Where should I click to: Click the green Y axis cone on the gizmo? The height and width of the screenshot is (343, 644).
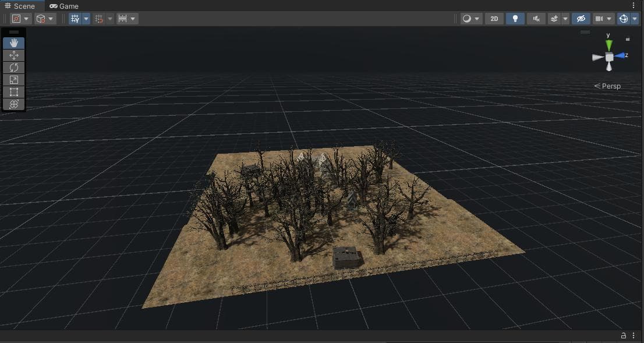(x=608, y=44)
